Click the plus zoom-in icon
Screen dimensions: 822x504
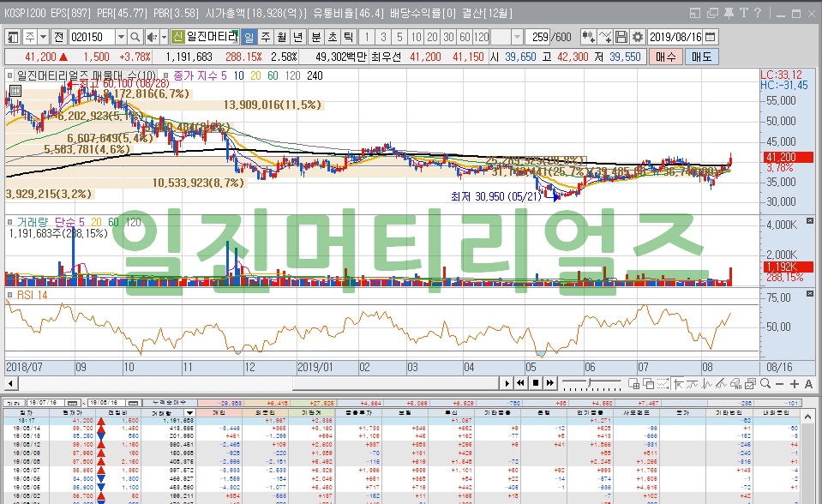(795, 384)
